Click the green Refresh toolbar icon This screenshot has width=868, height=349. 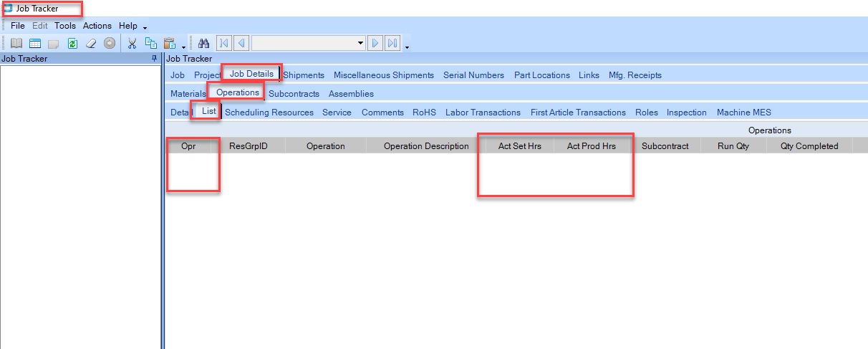72,43
